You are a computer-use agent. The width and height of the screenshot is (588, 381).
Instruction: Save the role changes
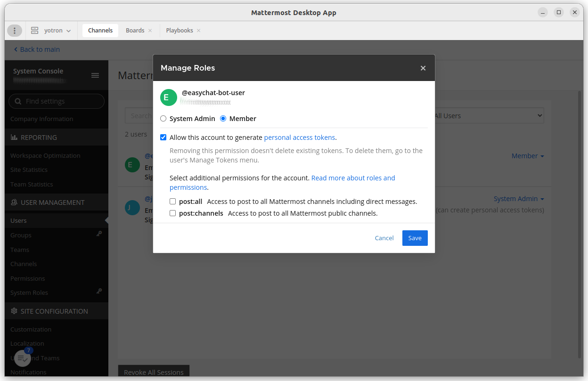(415, 238)
